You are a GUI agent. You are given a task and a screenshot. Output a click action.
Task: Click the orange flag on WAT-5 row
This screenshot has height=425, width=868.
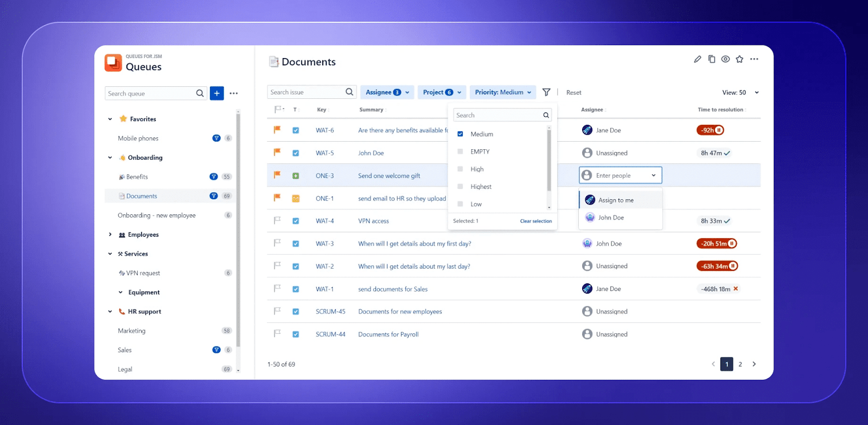point(277,153)
